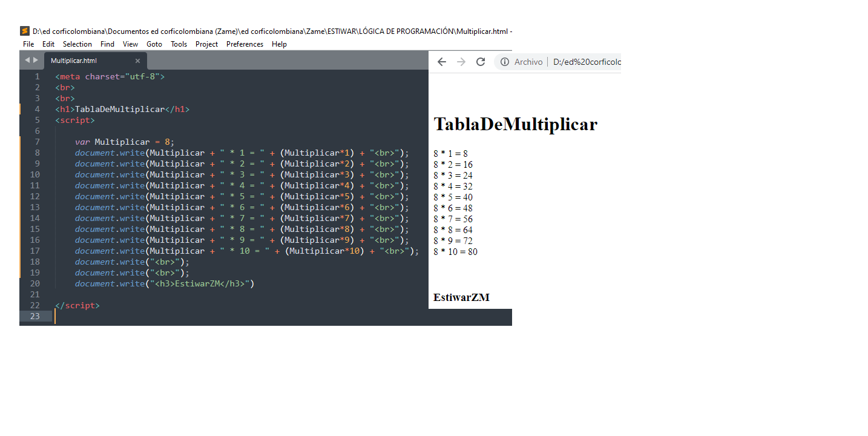Go back in the browser
Viewport: 868px width, 436px height.
click(442, 62)
